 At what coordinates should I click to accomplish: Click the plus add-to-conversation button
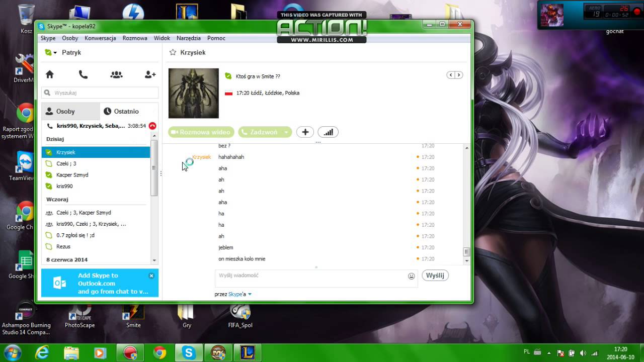point(305,132)
